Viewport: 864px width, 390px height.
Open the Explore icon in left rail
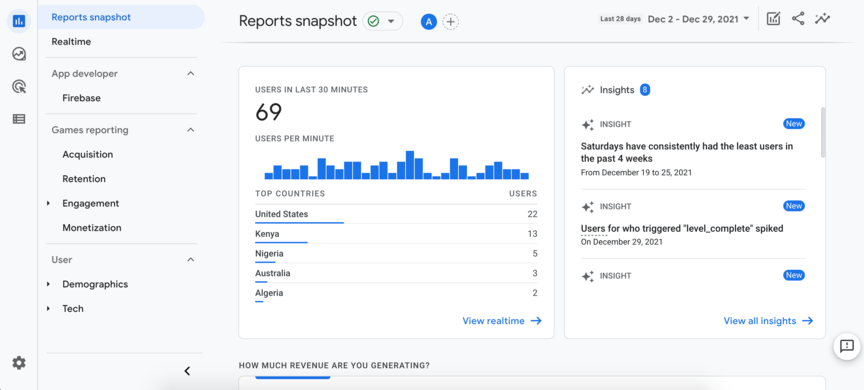pyautogui.click(x=19, y=54)
